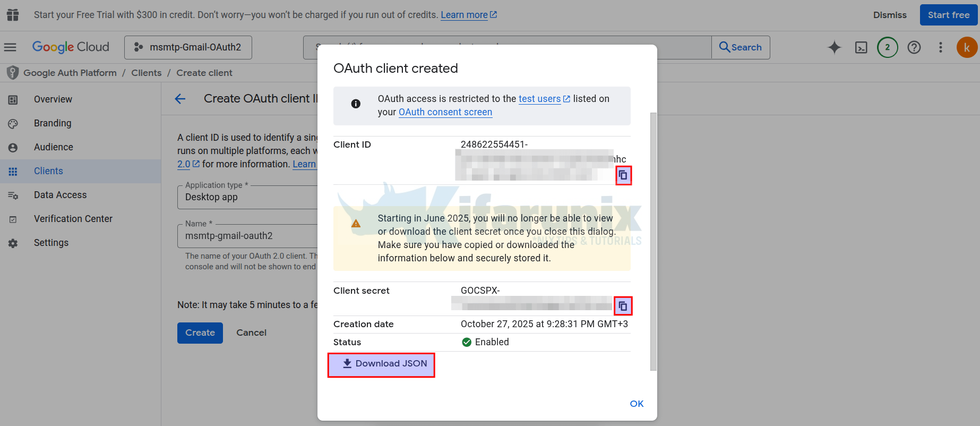
Task: Click the Name input field
Action: pos(247,236)
